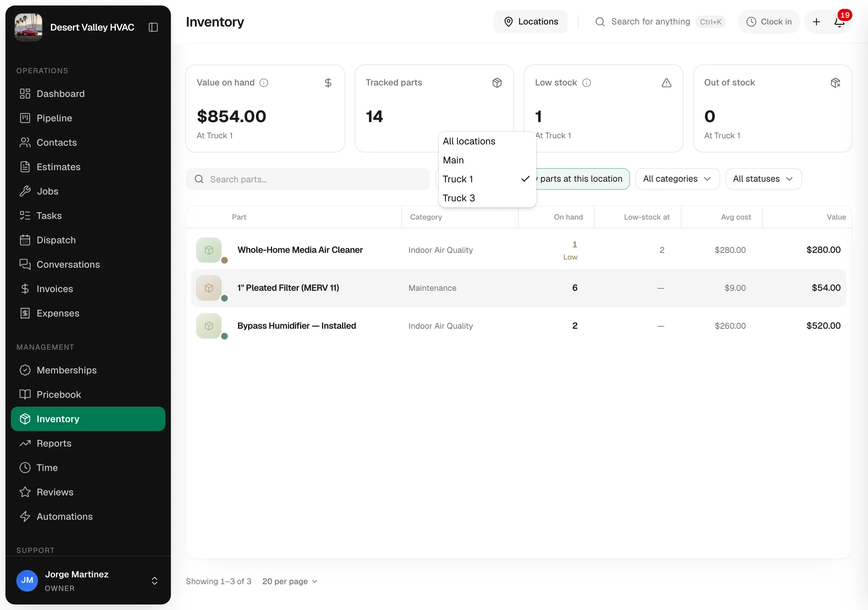868x610 pixels.
Task: Open 1" Pleated Filter (MERV 11) row
Action: 518,288
